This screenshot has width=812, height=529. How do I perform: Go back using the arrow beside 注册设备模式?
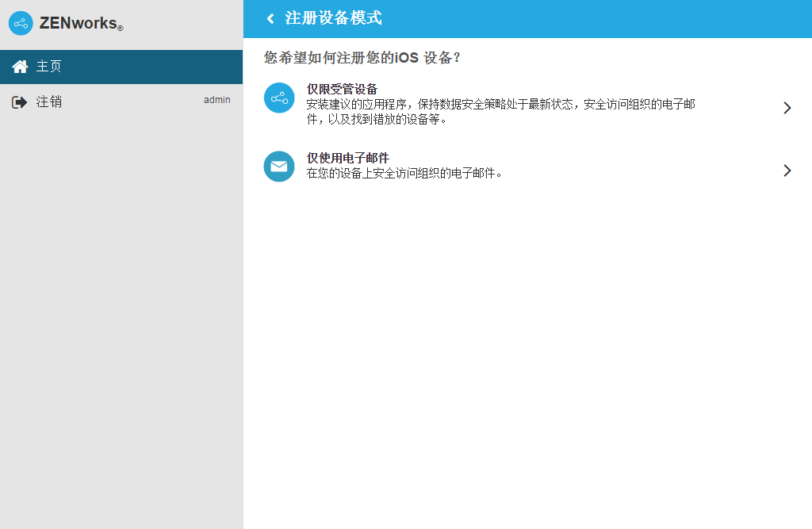270,19
